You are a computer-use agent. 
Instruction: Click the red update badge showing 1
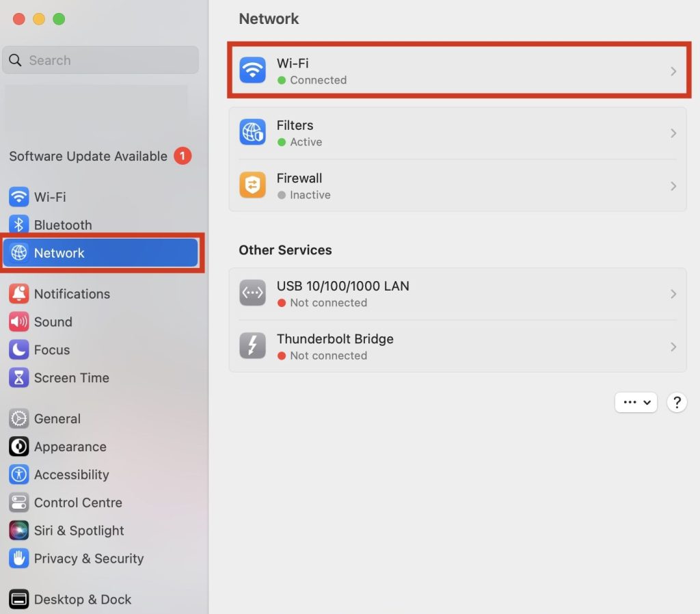click(x=183, y=156)
